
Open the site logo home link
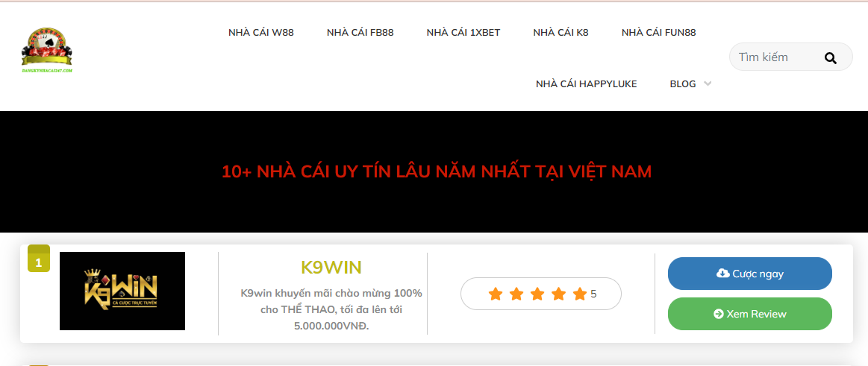click(47, 51)
